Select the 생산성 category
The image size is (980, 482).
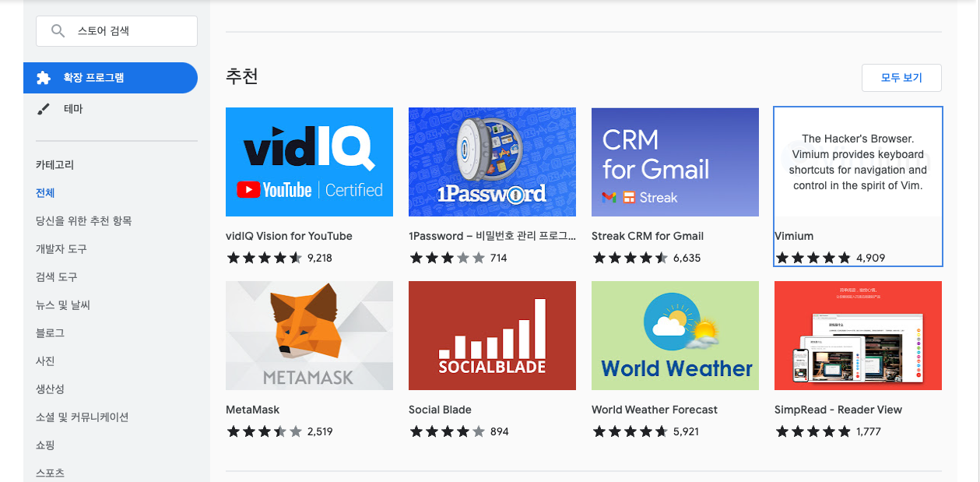(x=51, y=389)
